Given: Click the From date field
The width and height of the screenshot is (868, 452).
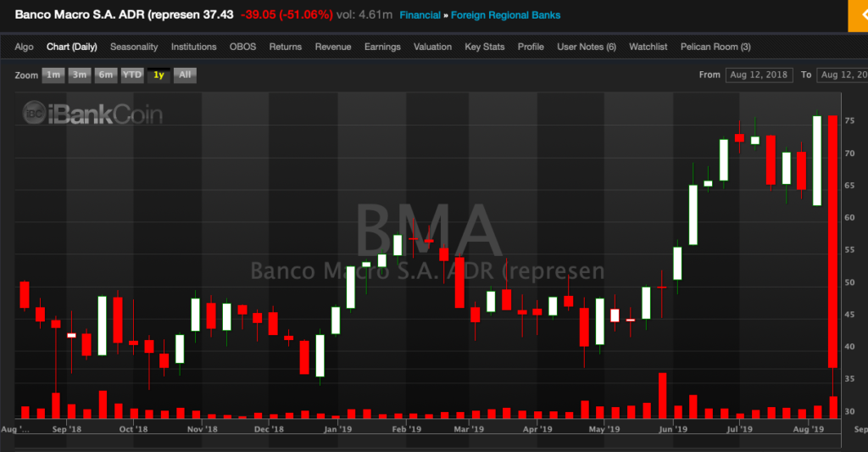Looking at the screenshot, I should [759, 75].
